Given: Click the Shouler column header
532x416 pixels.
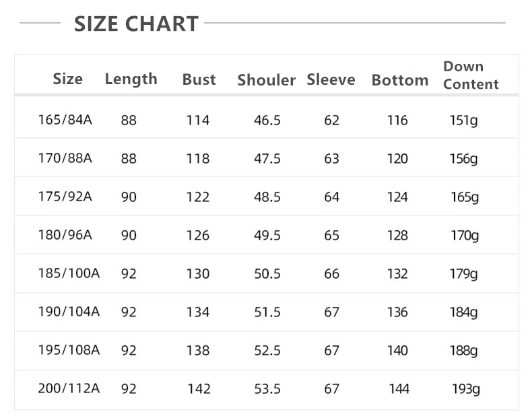Looking at the screenshot, I should point(267,80).
